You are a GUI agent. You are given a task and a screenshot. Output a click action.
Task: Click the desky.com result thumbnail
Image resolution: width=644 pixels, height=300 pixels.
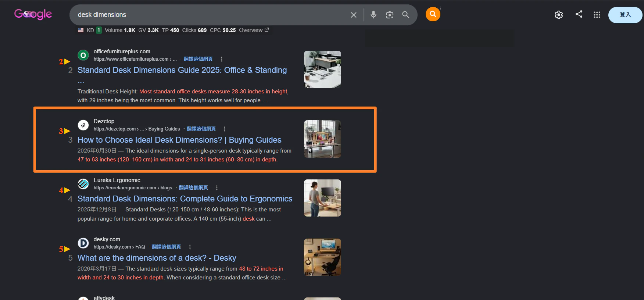pos(322,257)
